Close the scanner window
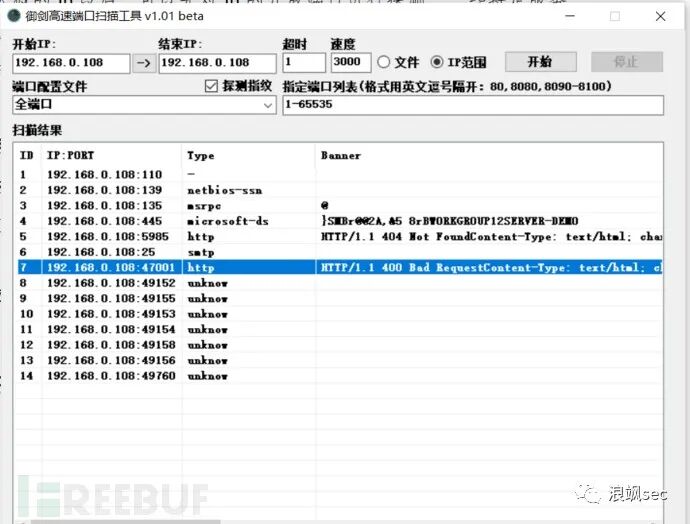This screenshot has width=690, height=524. (660, 16)
